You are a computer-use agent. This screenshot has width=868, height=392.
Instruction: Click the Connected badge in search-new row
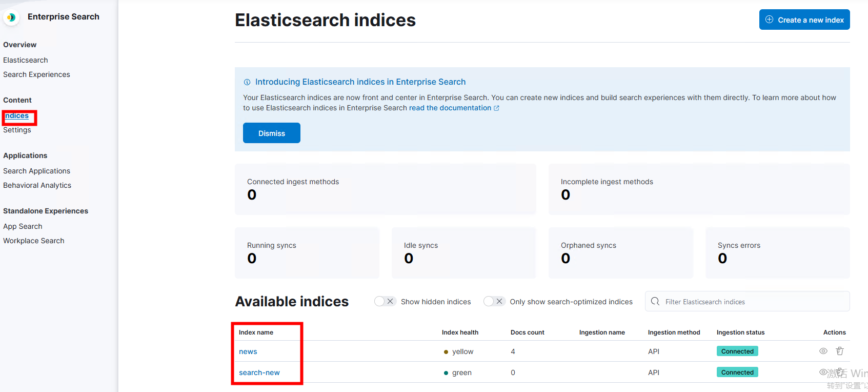pyautogui.click(x=737, y=372)
